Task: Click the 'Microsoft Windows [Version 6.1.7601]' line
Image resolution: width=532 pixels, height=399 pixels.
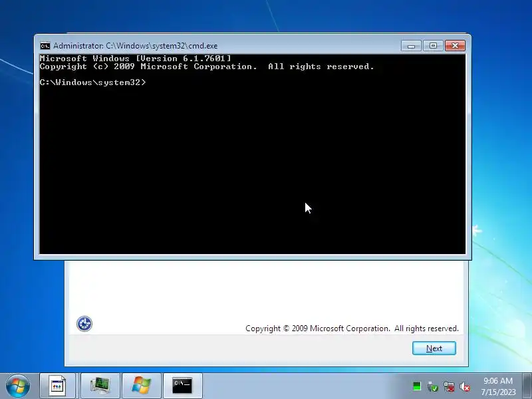Action: [x=136, y=59]
